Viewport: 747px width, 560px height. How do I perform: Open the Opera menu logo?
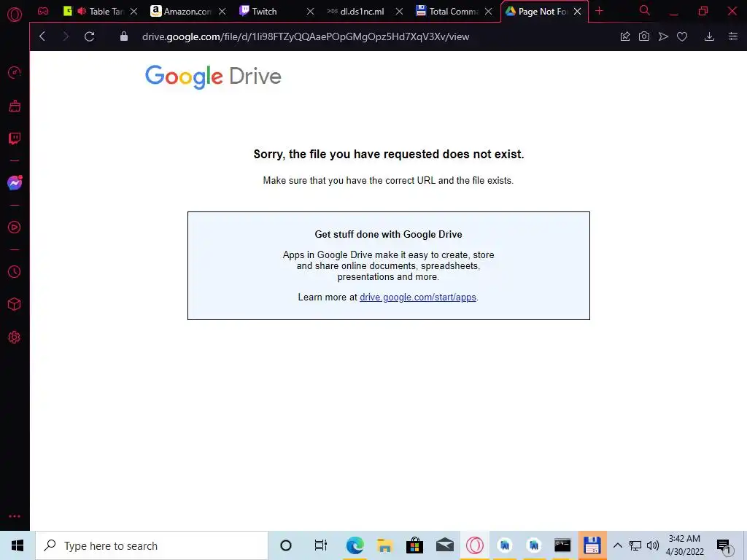tap(15, 15)
